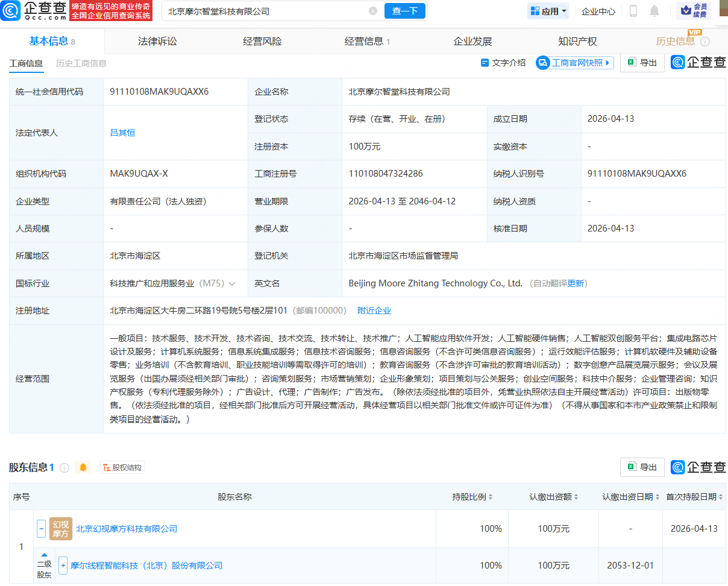Click the 导出 export icon in 股东信息 section
The height and width of the screenshot is (586, 728).
[642, 467]
